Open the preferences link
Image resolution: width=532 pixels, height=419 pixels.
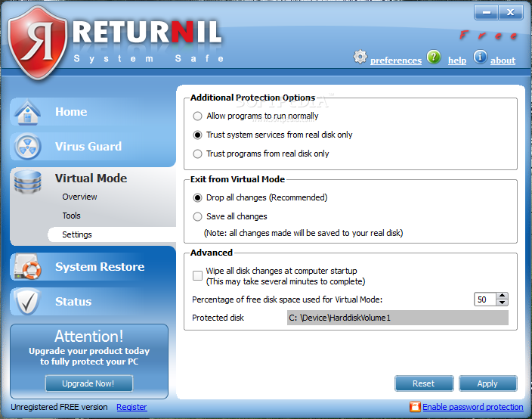396,61
